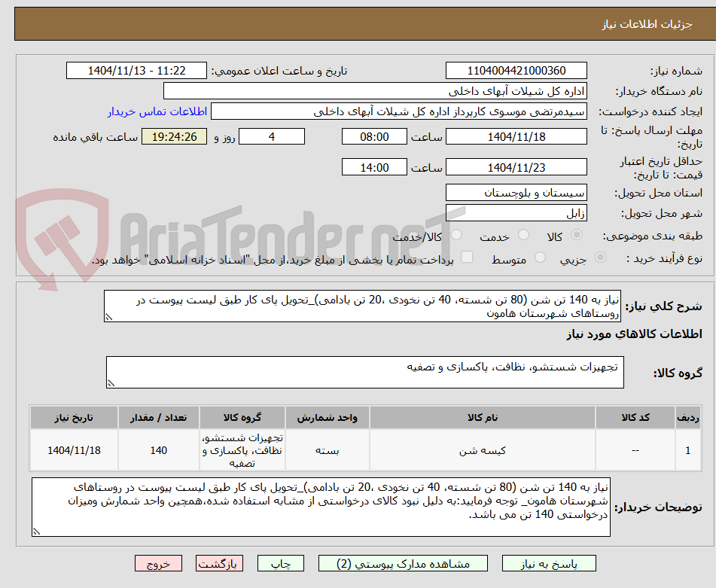Image resolution: width=716 pixels, height=588 pixels.
Task: Select the جزیی purchase type radio
Action: coord(601,257)
